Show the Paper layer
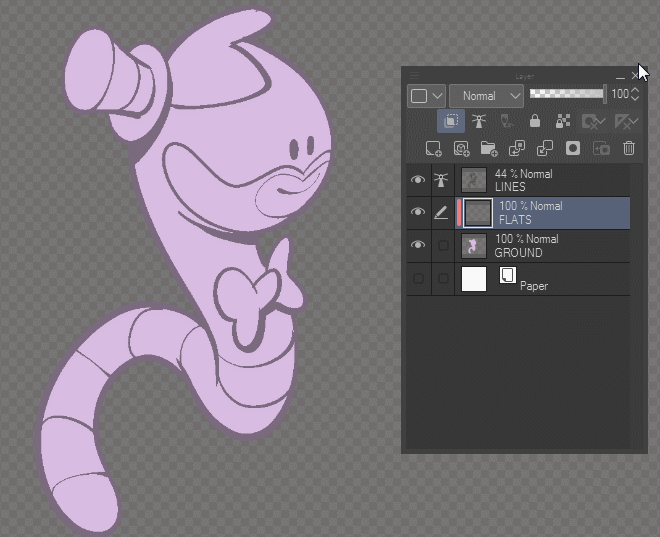Screen dimensions: 660x537 tap(418, 278)
